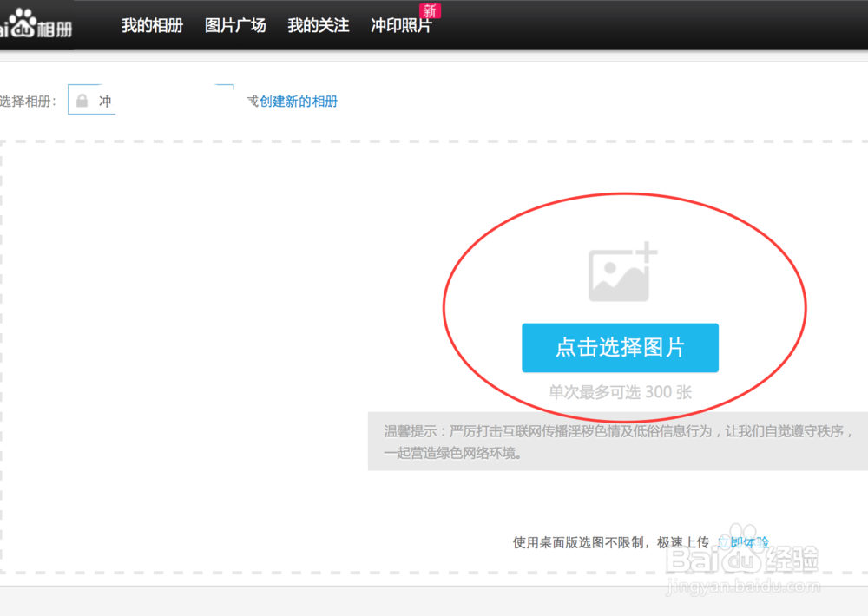
Task: Click the 新 badge above 冲印照片
Action: point(431,10)
